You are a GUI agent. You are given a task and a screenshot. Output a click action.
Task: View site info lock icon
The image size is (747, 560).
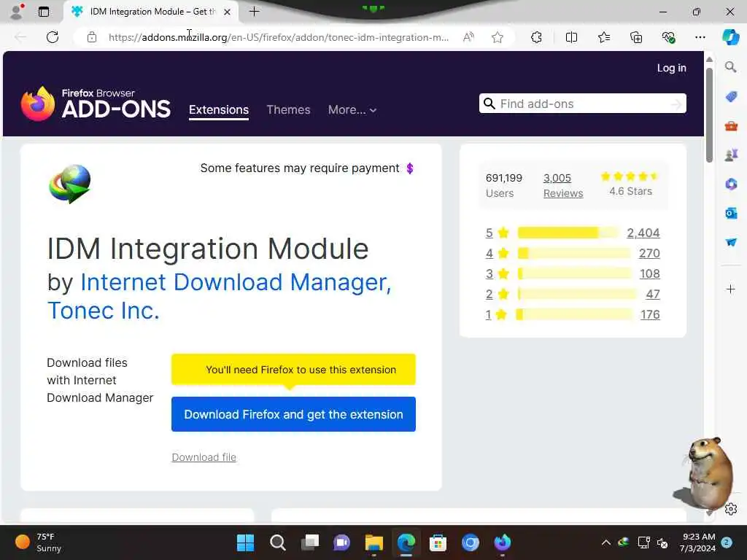pyautogui.click(x=92, y=37)
